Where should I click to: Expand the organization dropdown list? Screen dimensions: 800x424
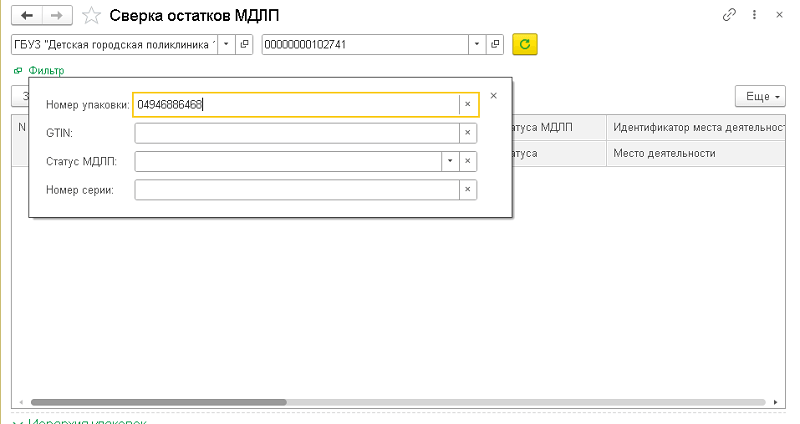pyautogui.click(x=226, y=45)
